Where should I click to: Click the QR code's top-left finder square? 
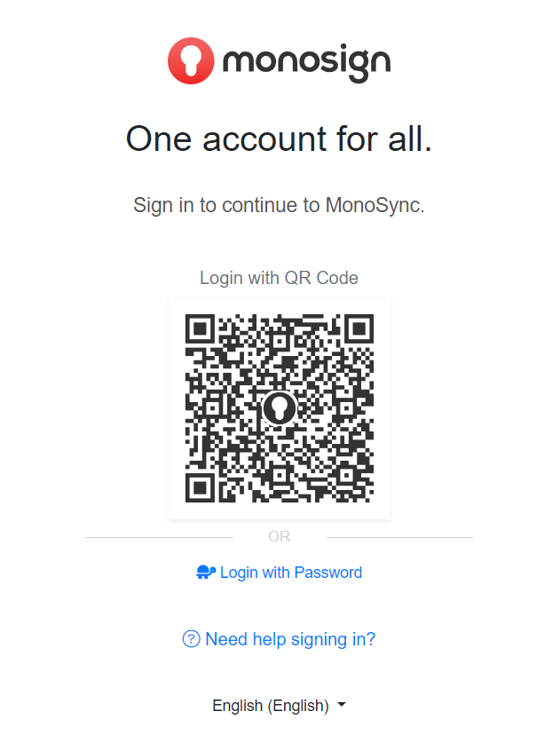click(201, 329)
